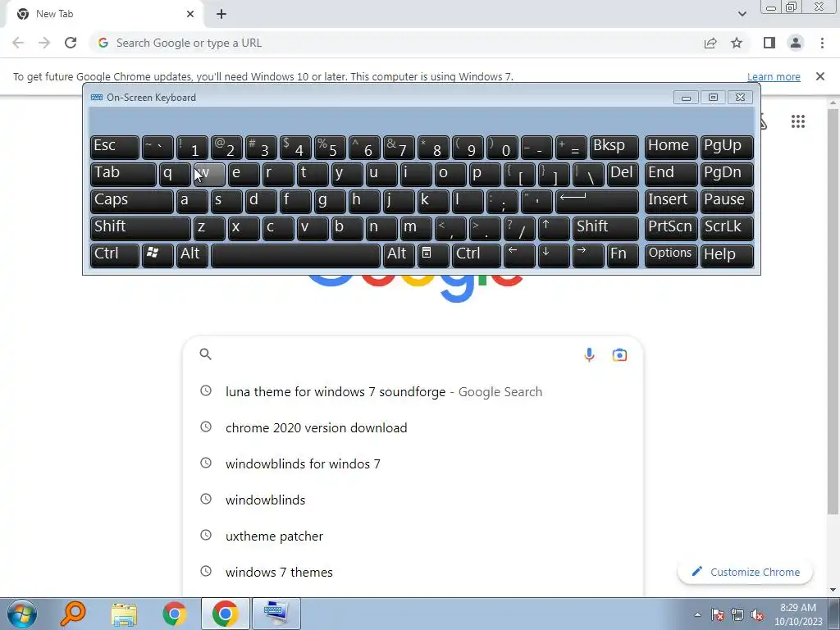This screenshot has height=630, width=840.
Task: Toggle left Ctrl key on keyboard
Action: pos(115,255)
